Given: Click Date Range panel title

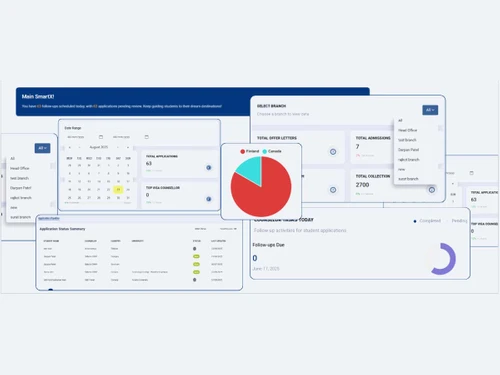Looking at the screenshot, I should [x=73, y=128].
